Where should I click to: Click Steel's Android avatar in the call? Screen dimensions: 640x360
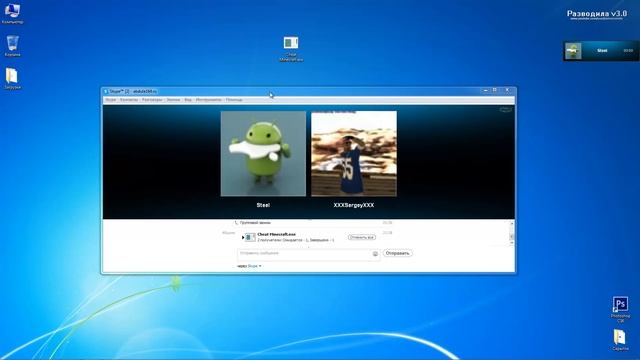(263, 154)
